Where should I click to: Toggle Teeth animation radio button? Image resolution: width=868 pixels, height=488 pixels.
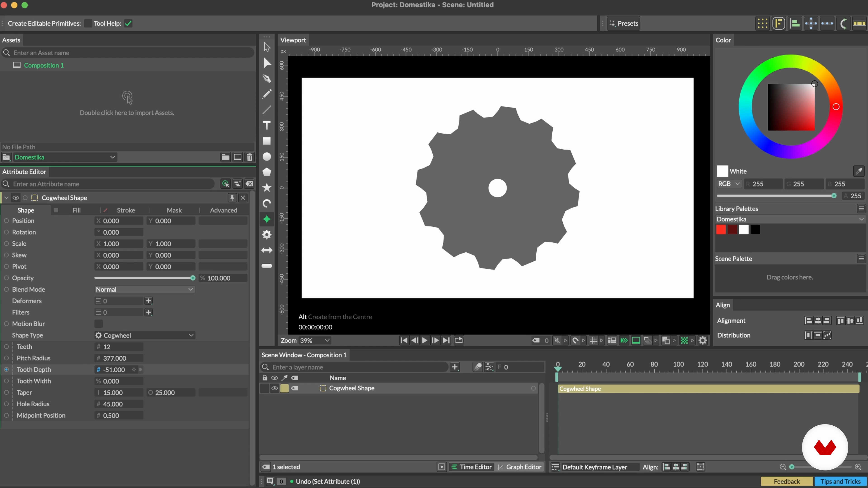click(x=6, y=347)
